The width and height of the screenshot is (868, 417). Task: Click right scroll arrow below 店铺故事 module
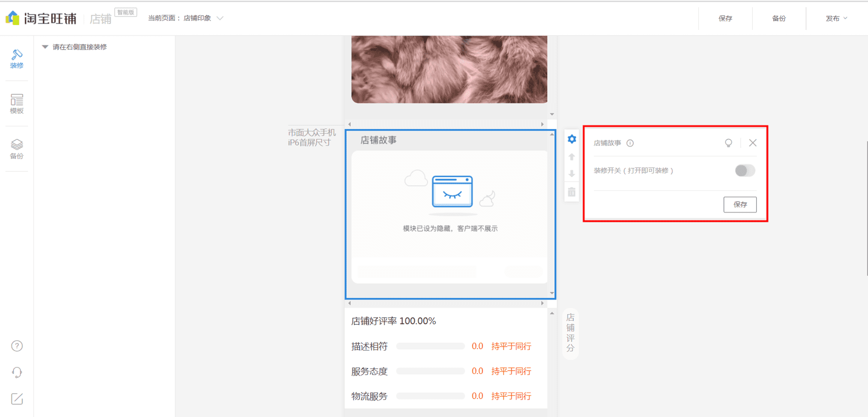(x=542, y=303)
